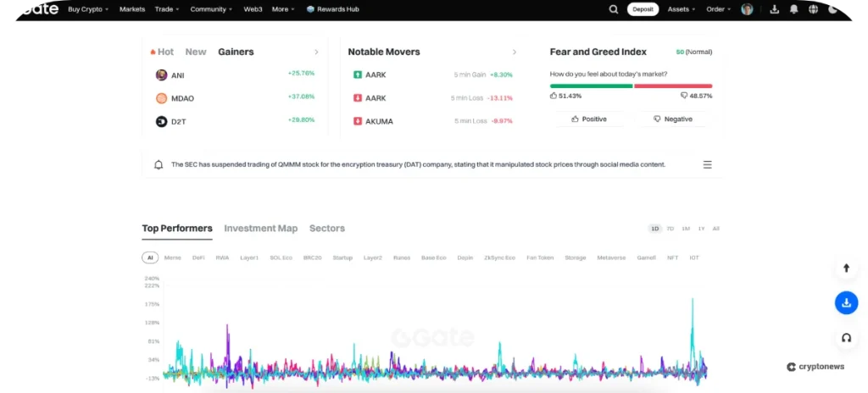Click the AKUMA 5 min Loss row

[433, 121]
